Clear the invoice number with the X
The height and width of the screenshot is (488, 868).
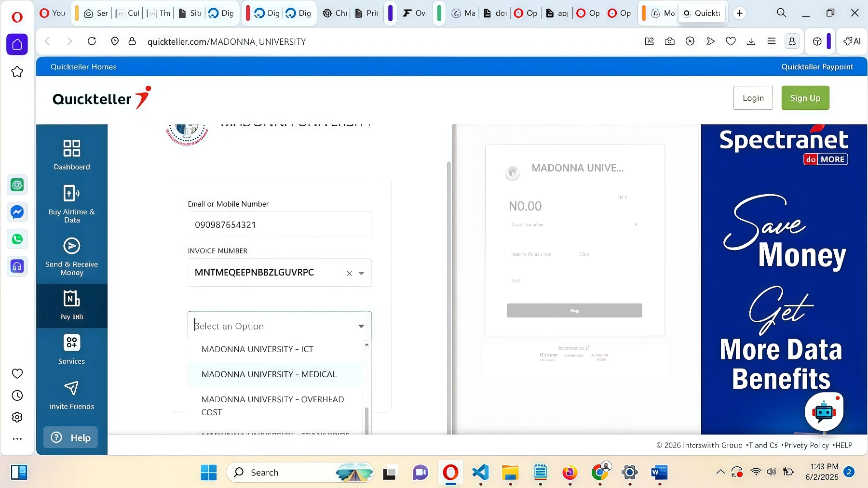(x=349, y=273)
